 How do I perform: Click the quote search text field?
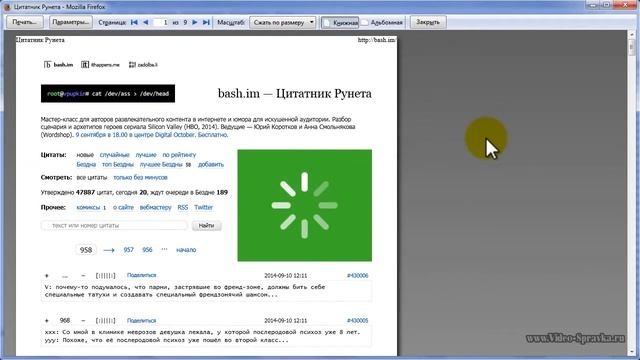tap(114, 225)
